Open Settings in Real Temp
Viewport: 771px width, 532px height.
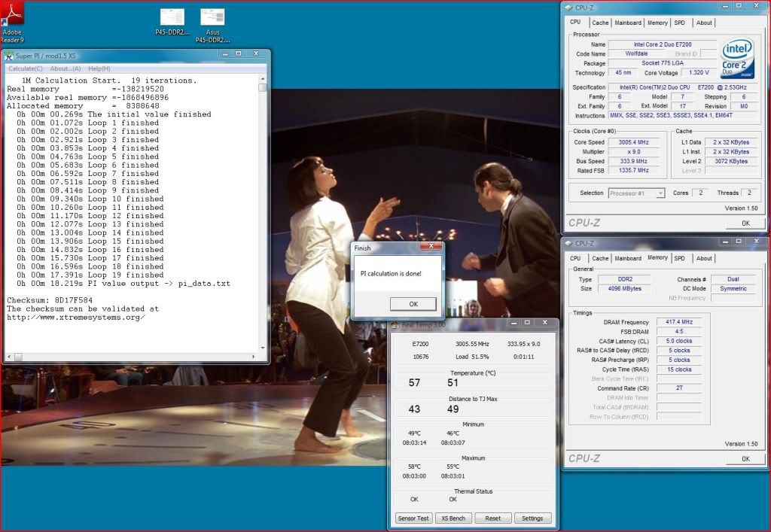pos(532,518)
